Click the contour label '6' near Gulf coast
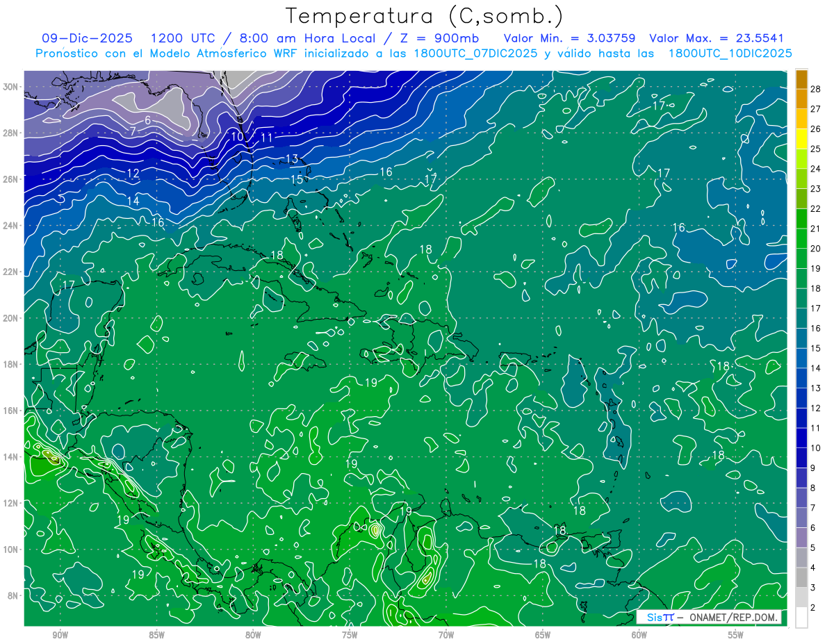 coord(147,120)
